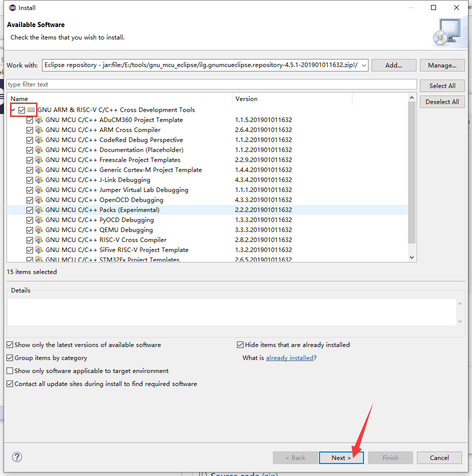Click the software list scroll down arrow
This screenshot has height=476, width=472.
[x=411, y=257]
